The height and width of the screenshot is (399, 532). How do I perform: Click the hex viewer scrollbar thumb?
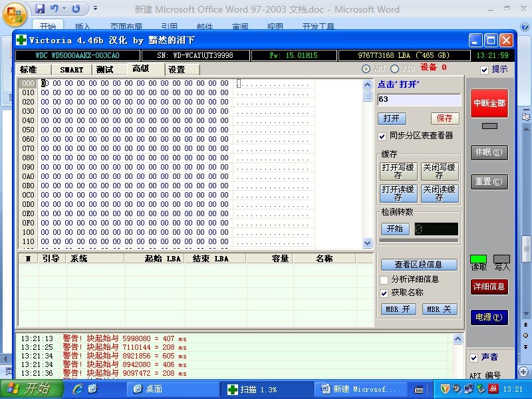click(368, 96)
